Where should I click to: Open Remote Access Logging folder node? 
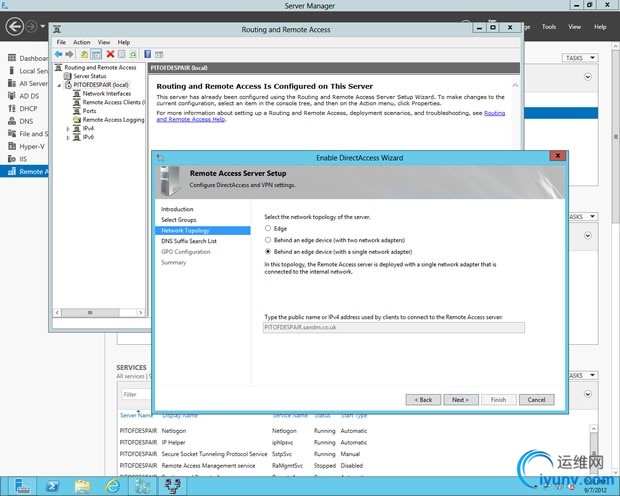(113, 119)
